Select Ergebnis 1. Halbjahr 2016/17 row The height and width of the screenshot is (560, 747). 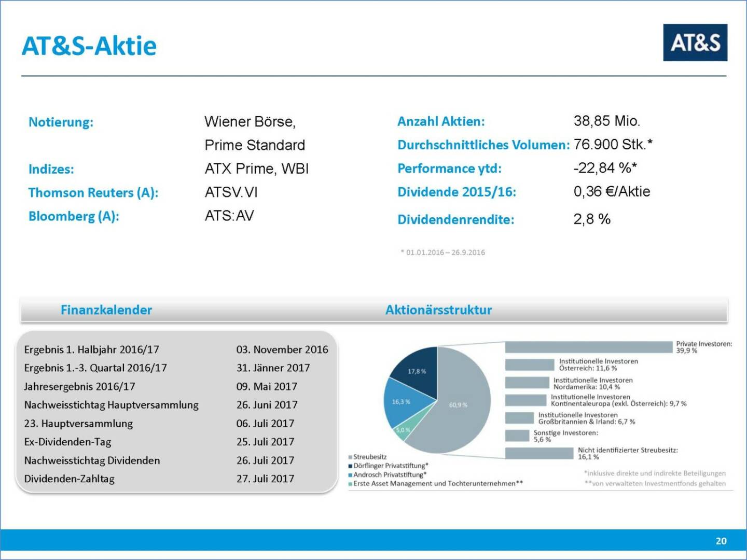tap(176, 350)
